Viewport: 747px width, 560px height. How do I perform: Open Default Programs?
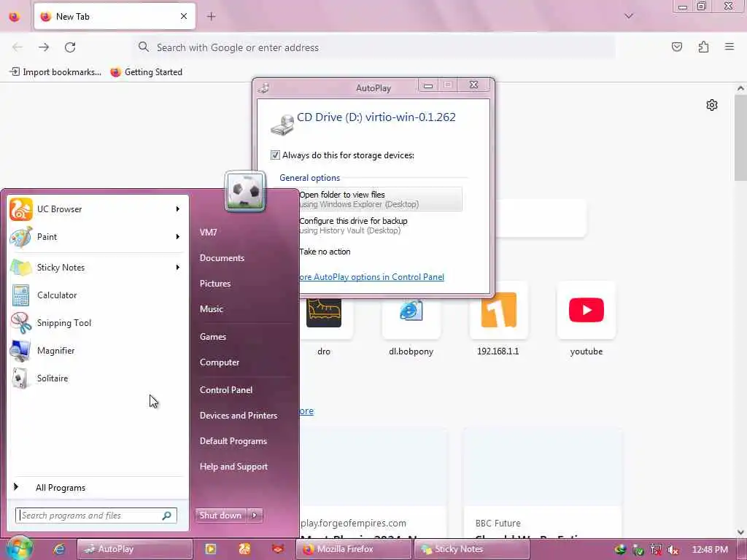click(x=233, y=441)
